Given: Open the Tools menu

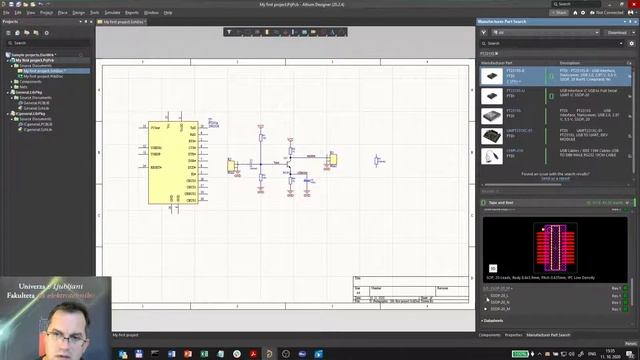Looking at the screenshot, I should (x=94, y=13).
